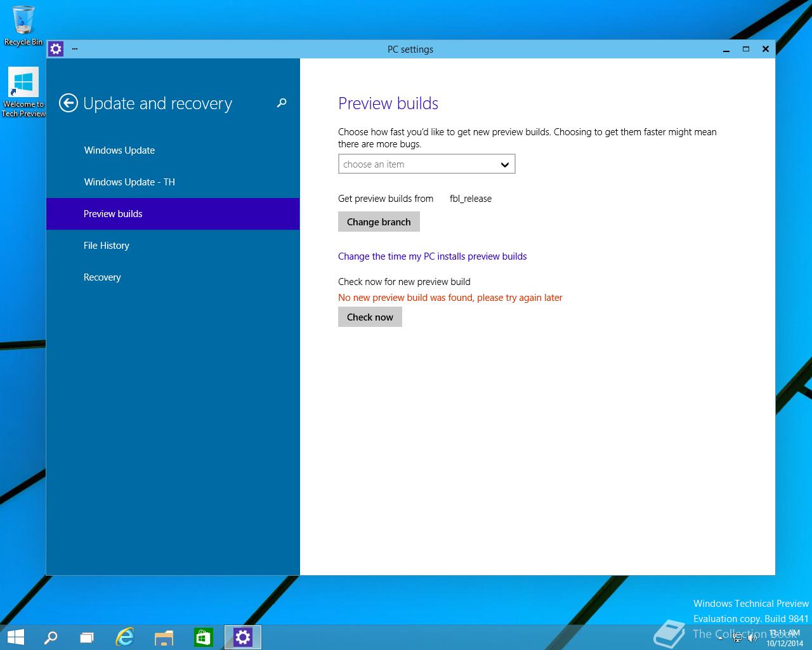Click the Change branch button
The image size is (812, 650).
pos(379,222)
